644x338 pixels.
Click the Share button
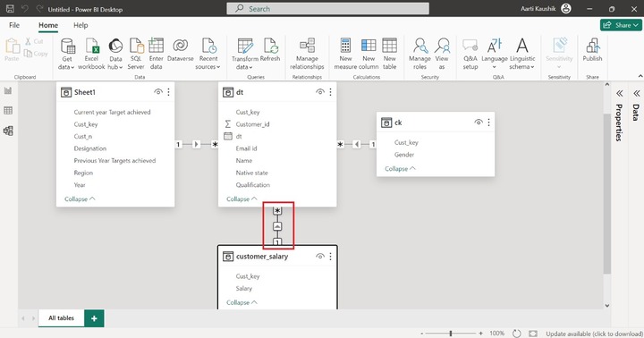click(x=621, y=25)
